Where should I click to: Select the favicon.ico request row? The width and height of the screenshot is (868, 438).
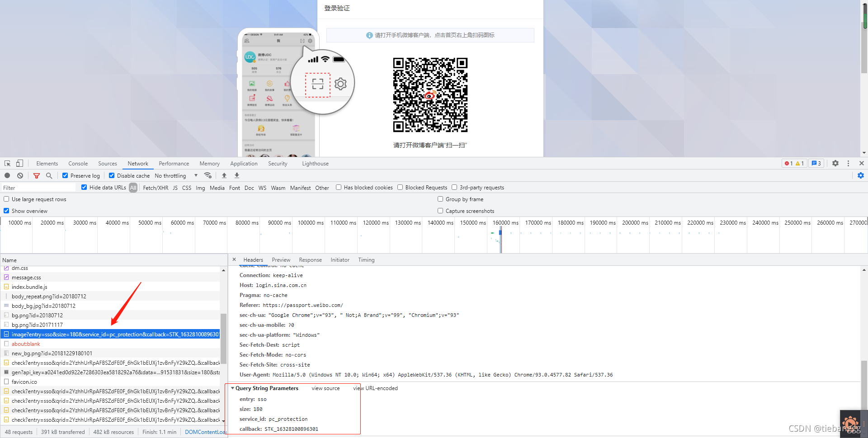point(110,382)
